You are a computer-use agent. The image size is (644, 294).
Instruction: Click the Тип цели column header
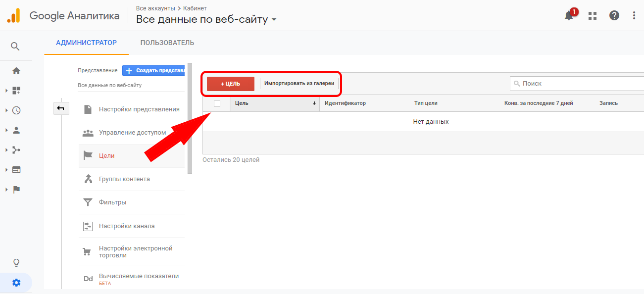pyautogui.click(x=426, y=103)
